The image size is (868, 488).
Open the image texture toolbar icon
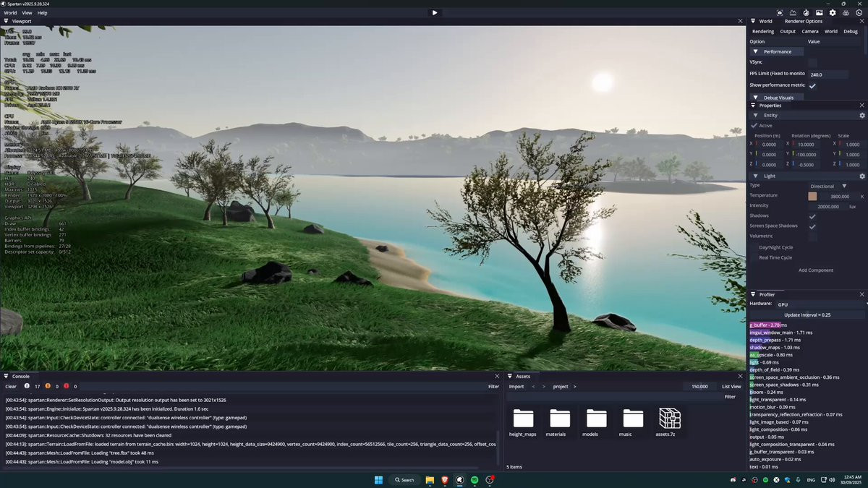[819, 12]
